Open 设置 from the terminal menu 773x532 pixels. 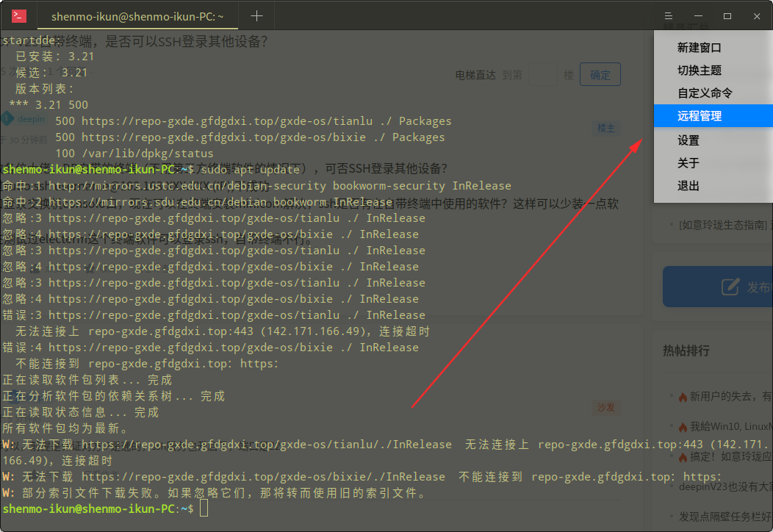tap(713, 140)
